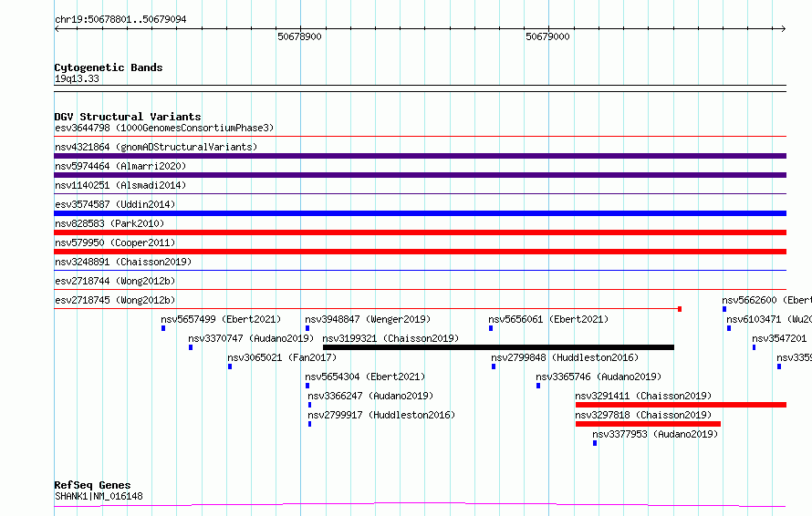Viewport: 812px width, 516px height.
Task: Click blue marker under nsv3377953
Action: click(x=595, y=443)
